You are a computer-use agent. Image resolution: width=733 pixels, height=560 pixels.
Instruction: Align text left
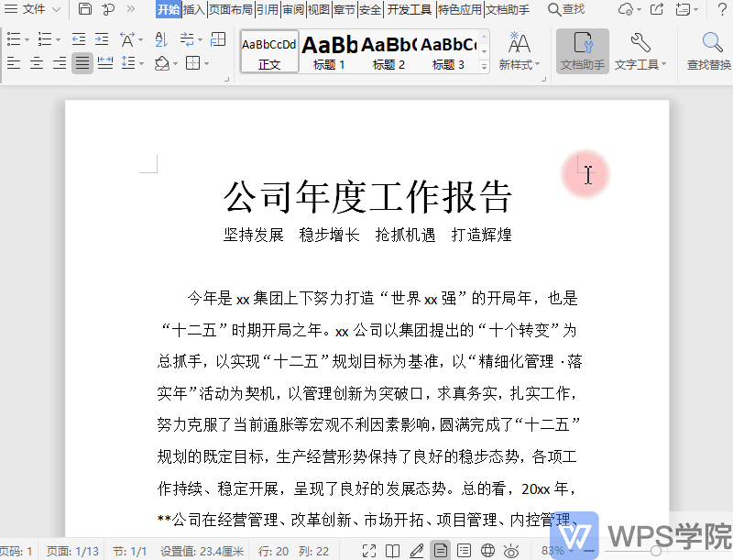[x=14, y=62]
